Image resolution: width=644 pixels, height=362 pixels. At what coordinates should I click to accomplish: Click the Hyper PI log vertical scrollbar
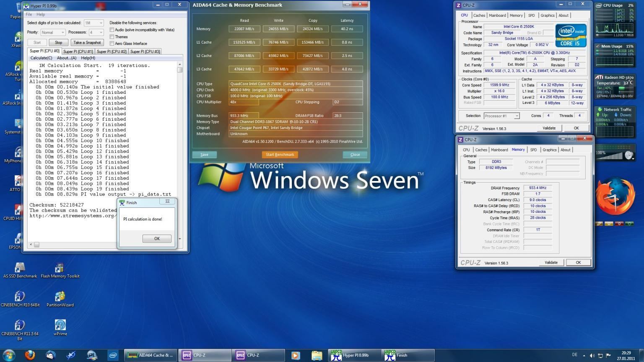180,151
